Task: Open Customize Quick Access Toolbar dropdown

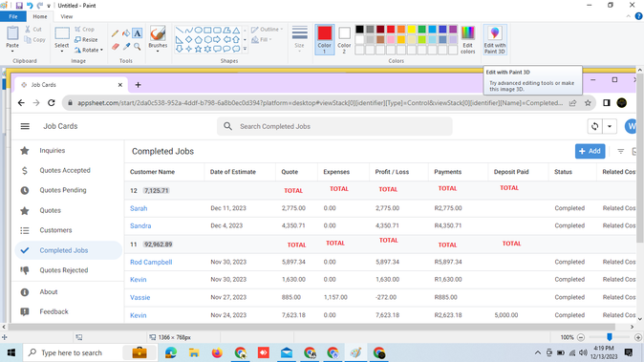Action: click(49, 6)
